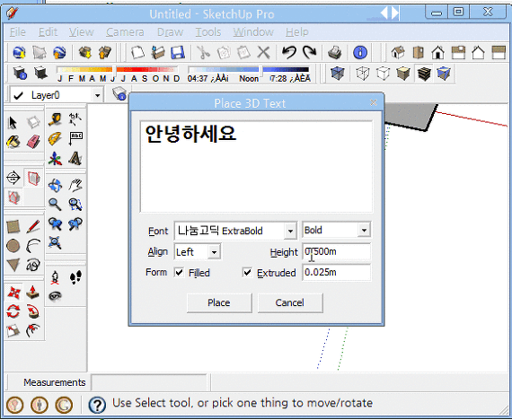Choose the Text label tool
512x420 pixels.
[75, 139]
